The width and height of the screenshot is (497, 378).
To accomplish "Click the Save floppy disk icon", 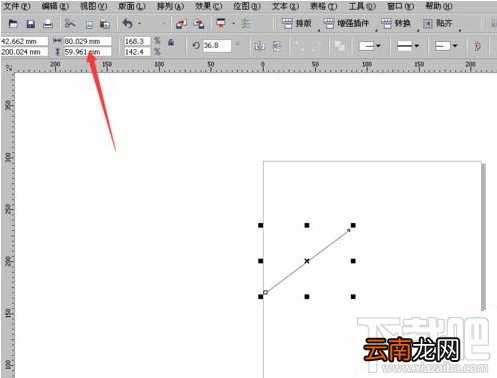I will coord(31,24).
